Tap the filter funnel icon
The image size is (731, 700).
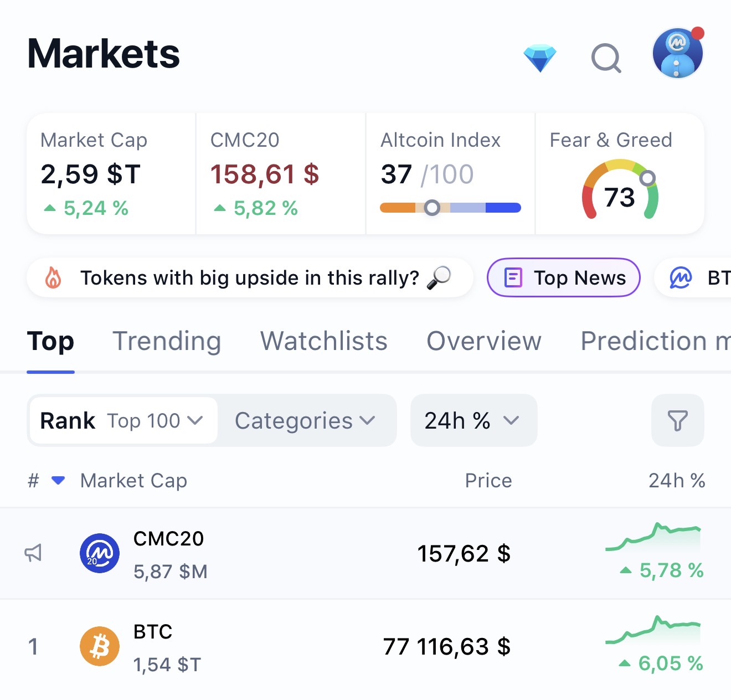point(677,420)
